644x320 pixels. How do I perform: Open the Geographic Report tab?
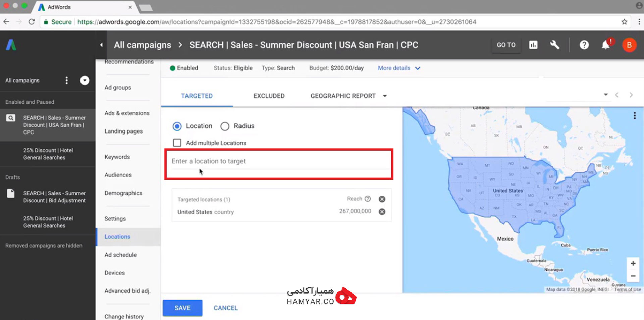[343, 96]
